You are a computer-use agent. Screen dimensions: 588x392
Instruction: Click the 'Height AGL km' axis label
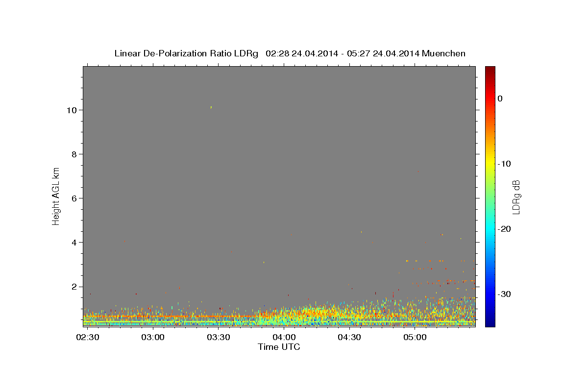pos(56,196)
